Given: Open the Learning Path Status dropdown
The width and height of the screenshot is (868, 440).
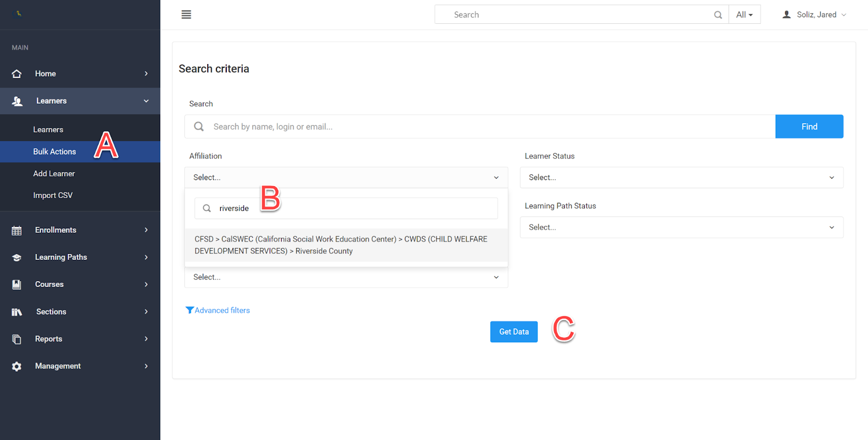Looking at the screenshot, I should pos(681,227).
